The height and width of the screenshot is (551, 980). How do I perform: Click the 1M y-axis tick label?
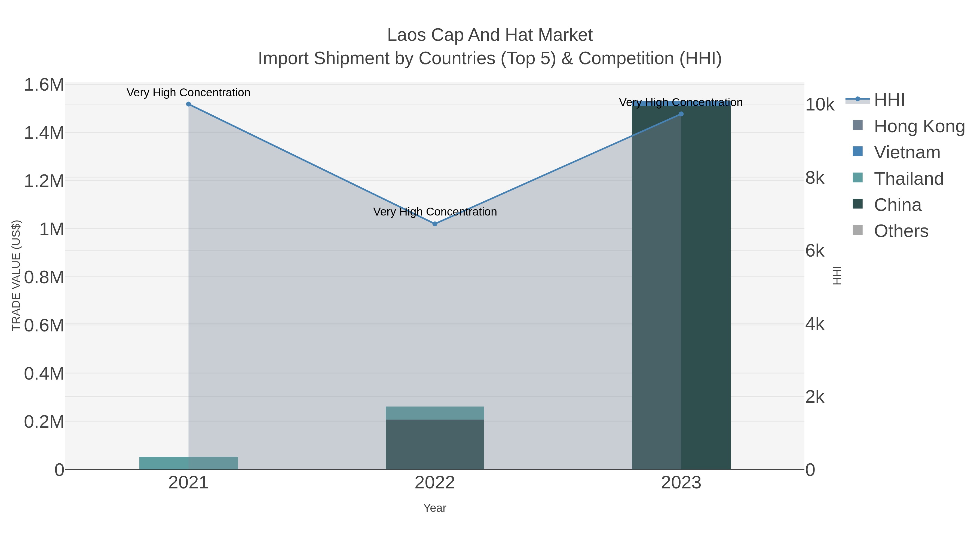[52, 229]
